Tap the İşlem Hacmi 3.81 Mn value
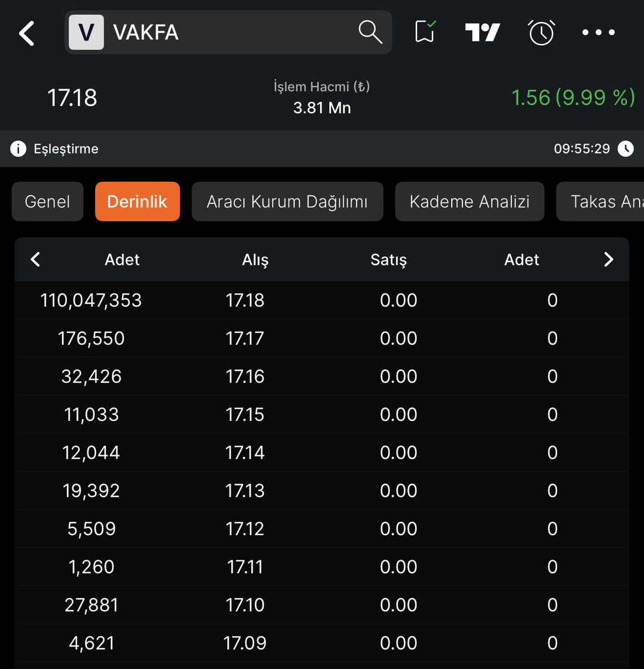Viewport: 644px width, 669px height. pos(322,107)
